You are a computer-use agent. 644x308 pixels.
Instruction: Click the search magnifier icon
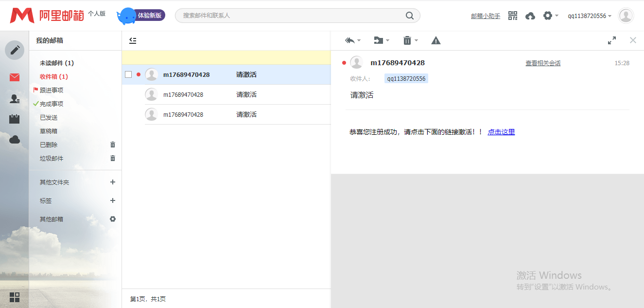point(410,16)
